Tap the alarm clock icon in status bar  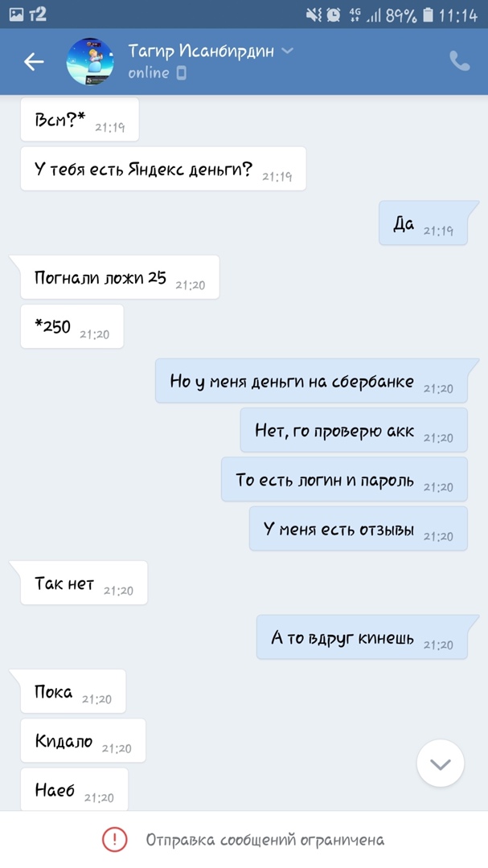(x=334, y=15)
